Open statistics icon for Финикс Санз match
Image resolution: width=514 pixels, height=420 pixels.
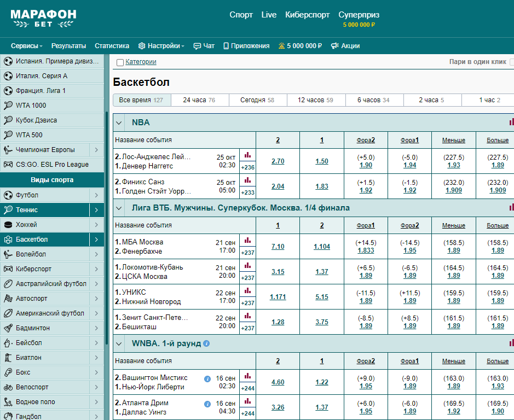coord(247,180)
